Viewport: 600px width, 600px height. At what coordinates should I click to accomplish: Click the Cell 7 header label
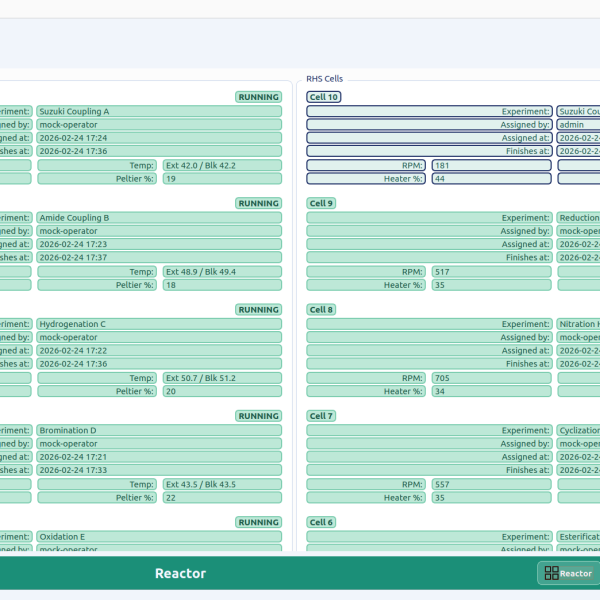point(322,416)
